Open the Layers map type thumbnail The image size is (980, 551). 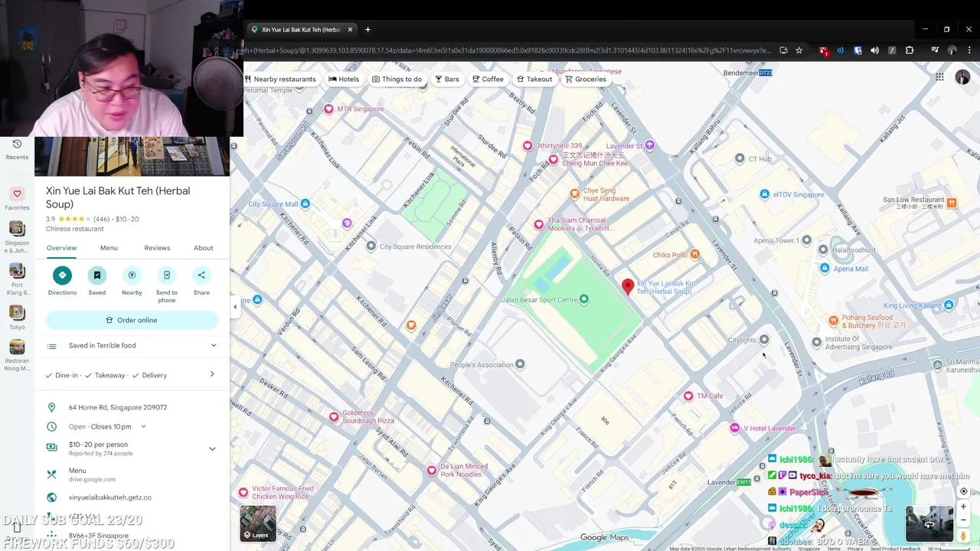coord(258,523)
